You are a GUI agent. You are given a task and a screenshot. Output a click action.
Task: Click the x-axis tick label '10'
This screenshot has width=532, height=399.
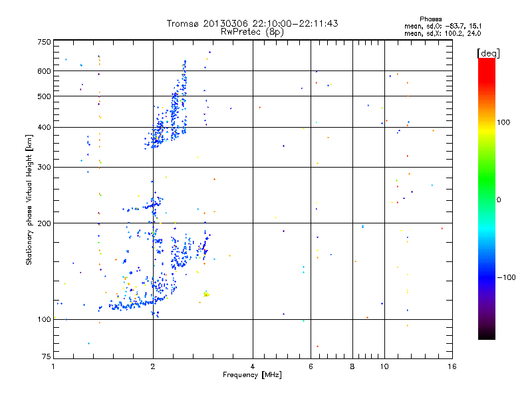pyautogui.click(x=384, y=366)
